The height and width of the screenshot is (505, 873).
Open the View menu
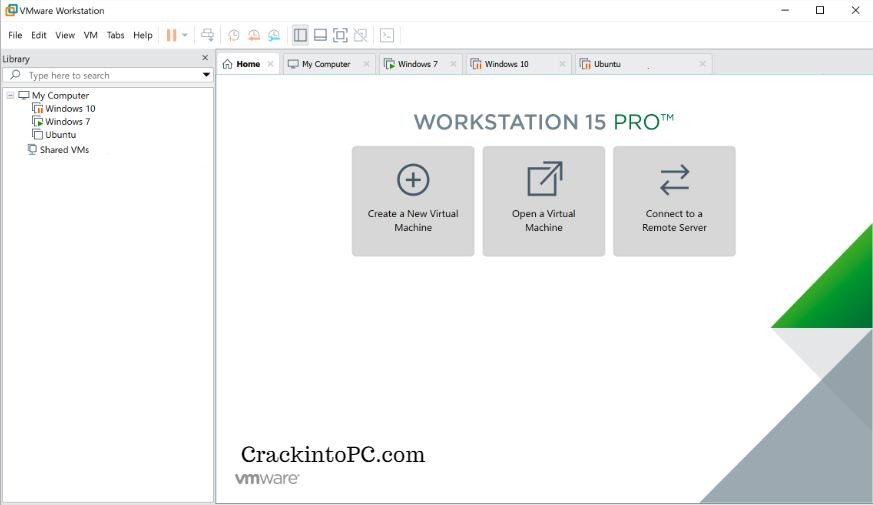[x=65, y=35]
